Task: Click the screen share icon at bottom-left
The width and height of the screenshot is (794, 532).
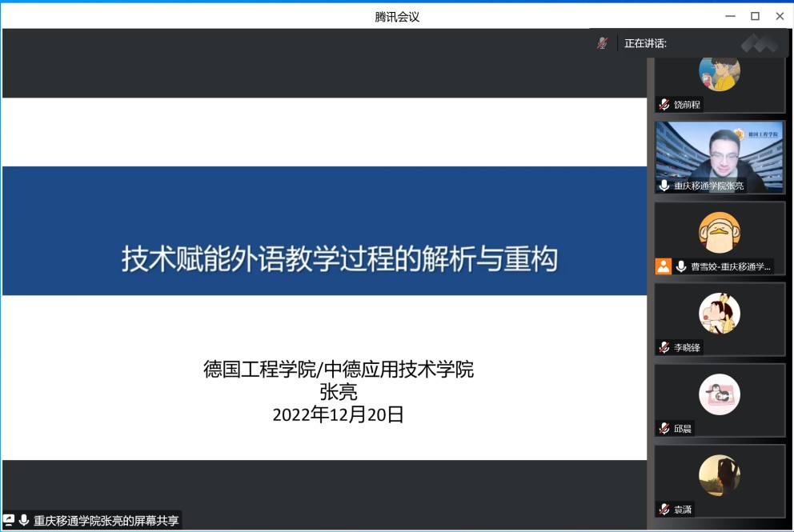Action: click(x=9, y=520)
